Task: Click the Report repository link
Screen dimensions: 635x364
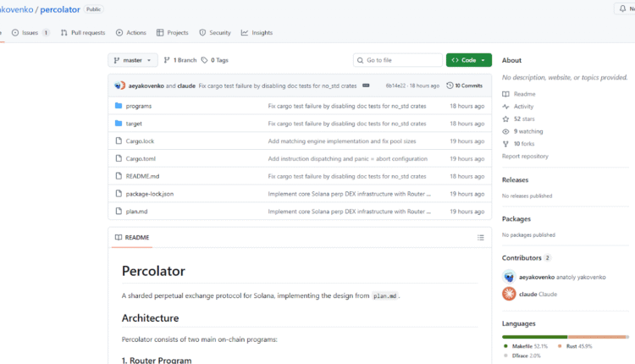Action: tap(525, 156)
